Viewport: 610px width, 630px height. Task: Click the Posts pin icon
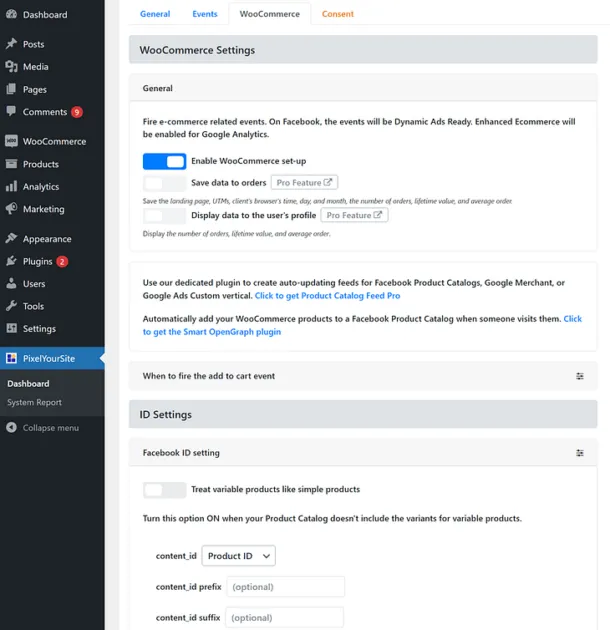[x=11, y=44]
